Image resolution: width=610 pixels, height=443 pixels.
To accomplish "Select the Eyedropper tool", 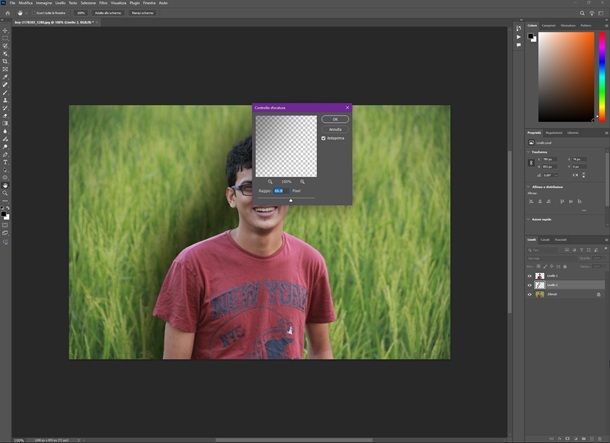I will [x=5, y=77].
